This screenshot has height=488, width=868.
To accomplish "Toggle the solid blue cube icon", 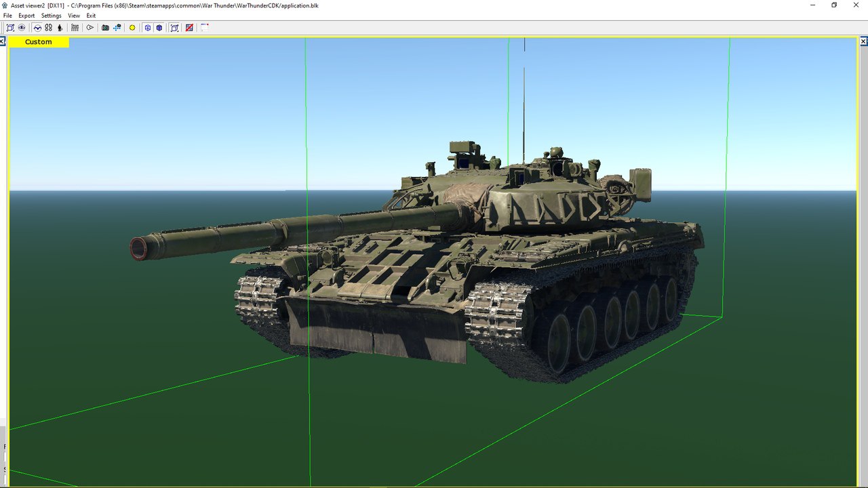I will [159, 28].
